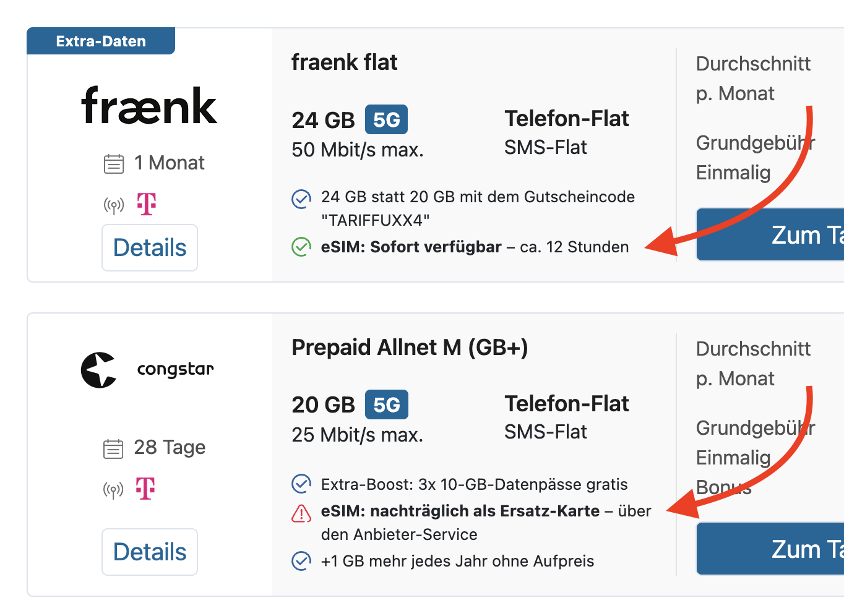This screenshot has height=616, width=844.
Task: Click the checkmark next to Gutscheincode text
Action: (x=301, y=199)
